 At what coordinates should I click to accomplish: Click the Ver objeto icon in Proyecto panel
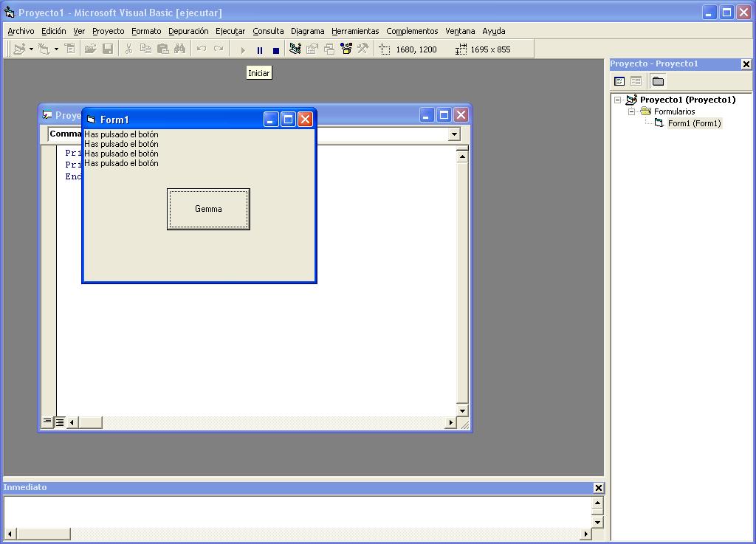[636, 80]
